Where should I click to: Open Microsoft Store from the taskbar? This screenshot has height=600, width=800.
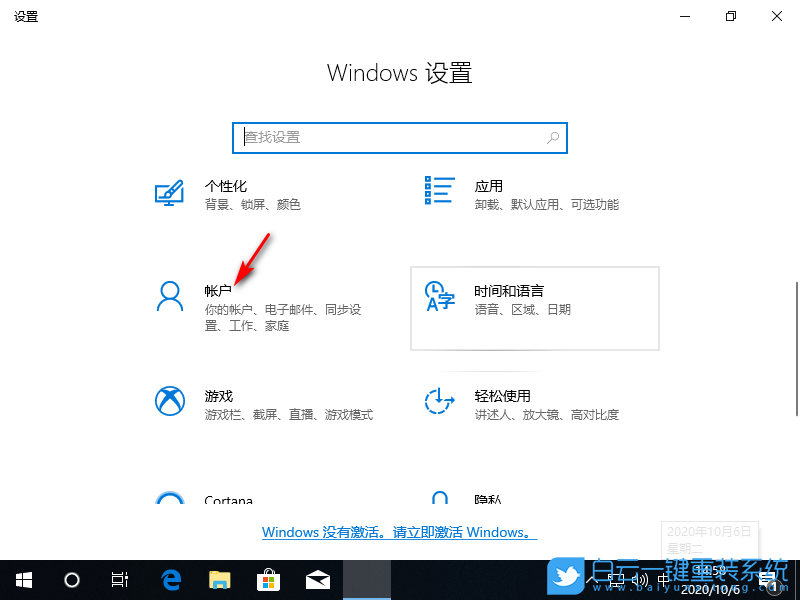click(268, 578)
